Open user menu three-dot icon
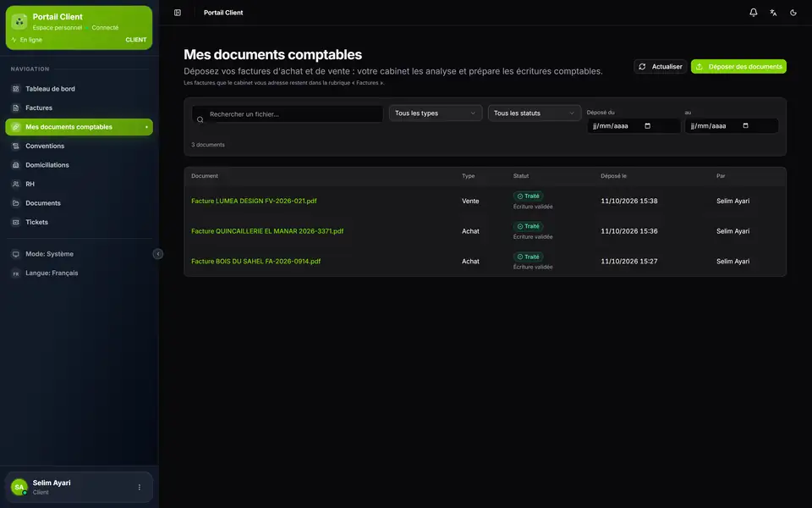 coord(140,488)
